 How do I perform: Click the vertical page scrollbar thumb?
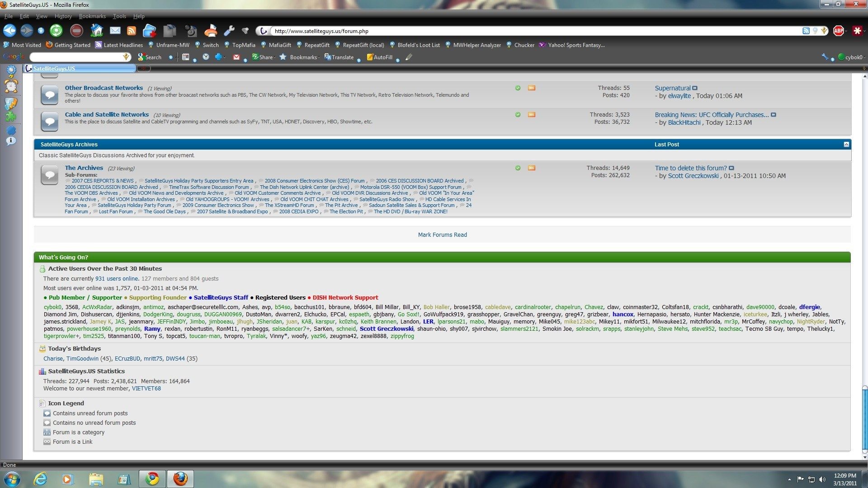coord(864,419)
